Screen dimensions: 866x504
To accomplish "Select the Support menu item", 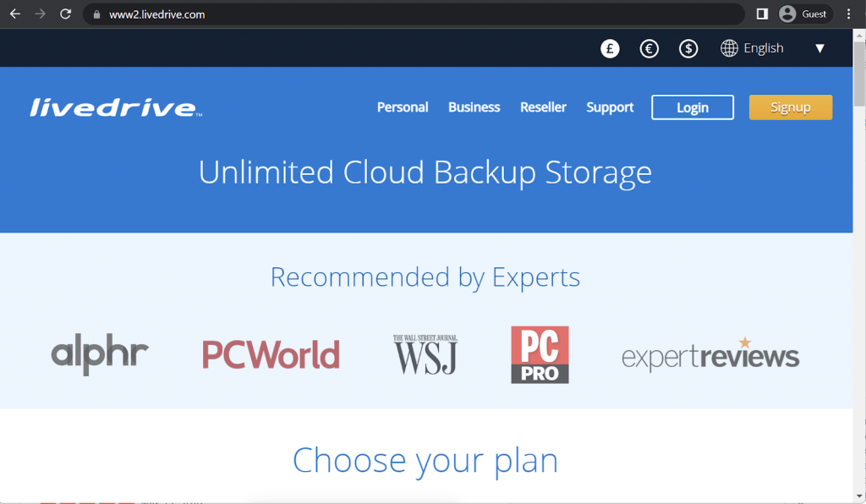I will click(x=610, y=107).
